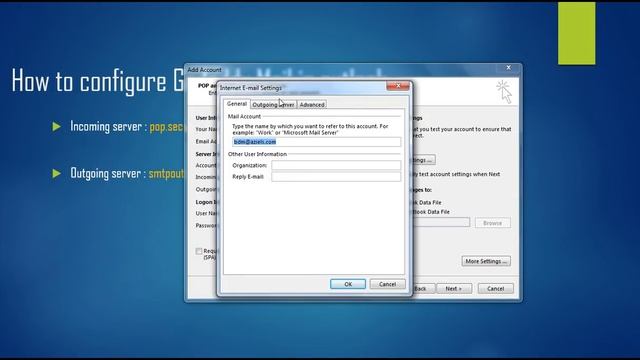
Task: Click the partly hidden Test Account Settings button
Action: (424, 160)
